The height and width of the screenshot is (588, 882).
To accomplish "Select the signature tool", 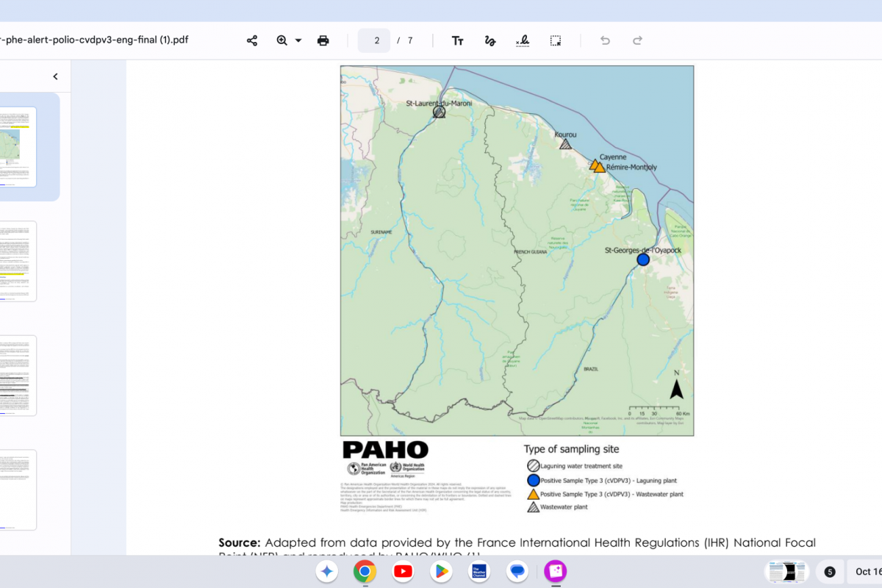I will tap(523, 40).
